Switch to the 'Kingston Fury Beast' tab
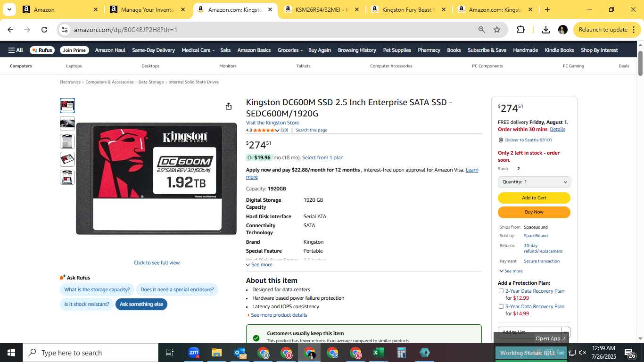 [408, 9]
